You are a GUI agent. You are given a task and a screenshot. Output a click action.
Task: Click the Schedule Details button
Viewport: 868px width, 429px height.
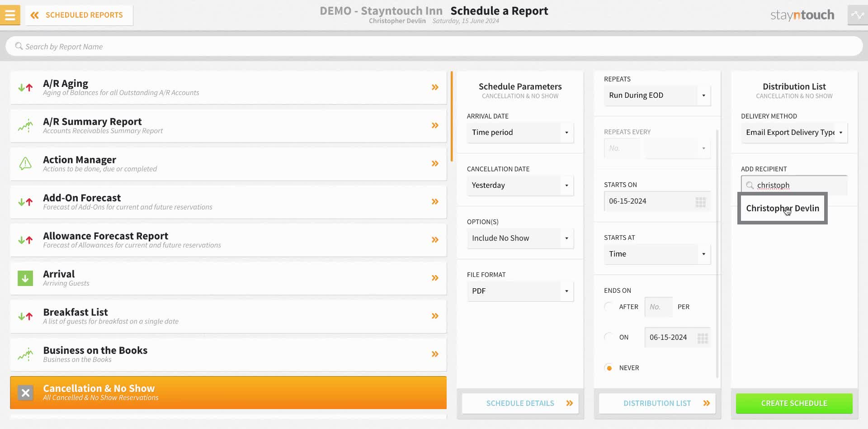click(520, 403)
